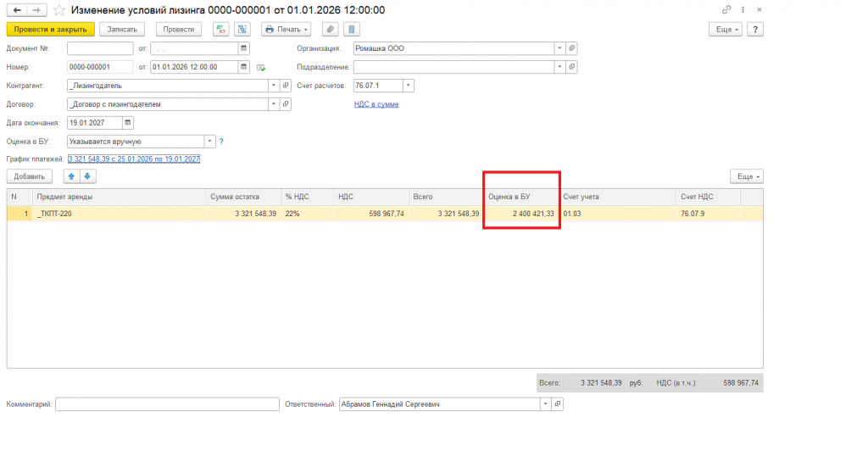
Task: Copy document link via chain icon
Action: (x=726, y=9)
